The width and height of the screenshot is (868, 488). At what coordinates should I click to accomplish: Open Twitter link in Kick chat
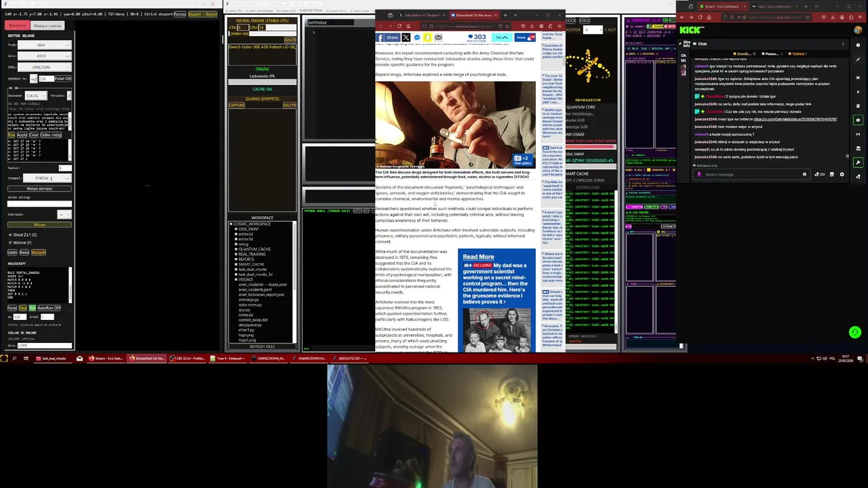pos(795,119)
